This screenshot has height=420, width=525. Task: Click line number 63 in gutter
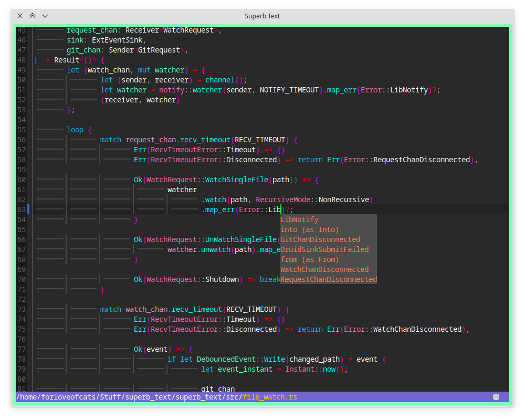tap(22, 209)
